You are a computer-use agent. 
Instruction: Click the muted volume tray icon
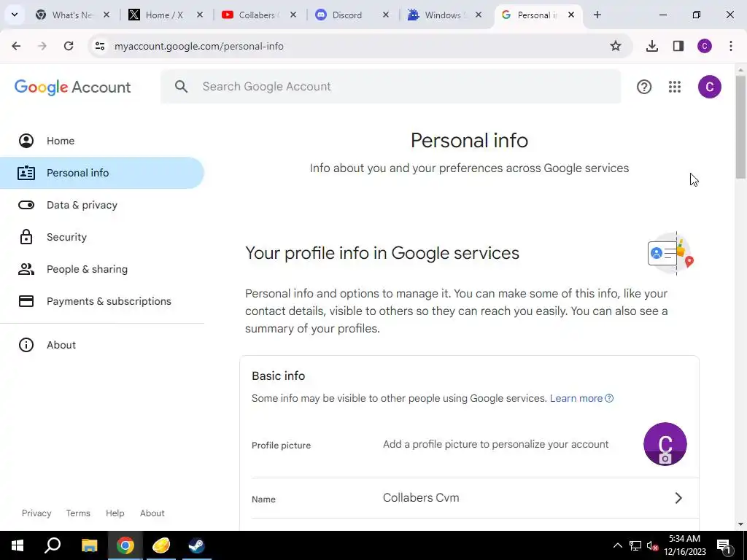pos(652,545)
